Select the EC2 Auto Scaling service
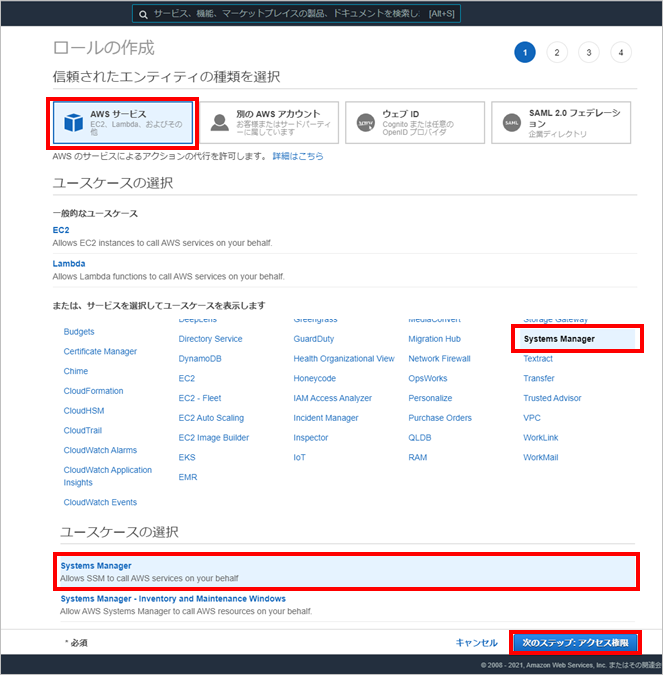Viewport: 663px width, 675px height. pyautogui.click(x=211, y=418)
